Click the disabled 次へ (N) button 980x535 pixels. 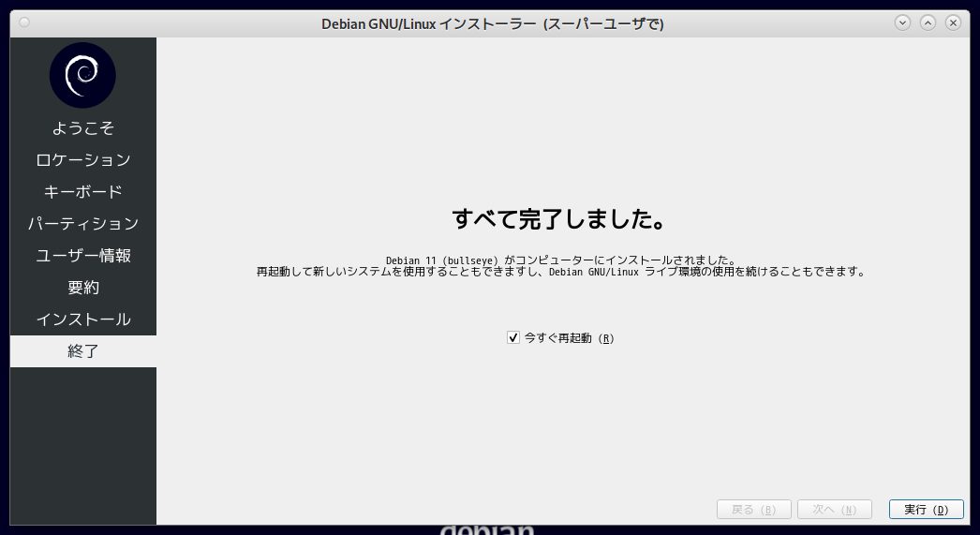click(x=835, y=510)
